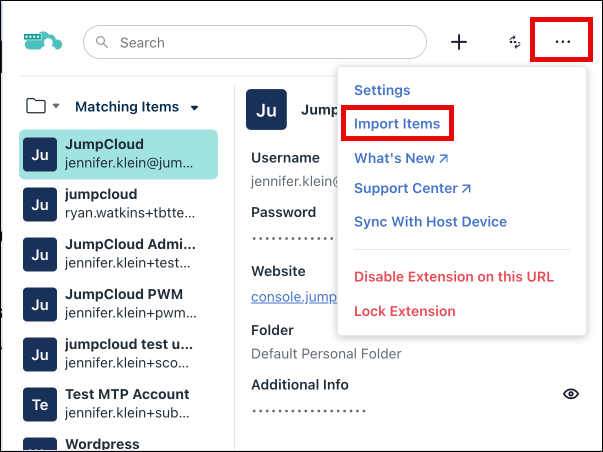603x452 pixels.
Task: Click the JumpCloud Password Manager logo
Action: [x=43, y=41]
